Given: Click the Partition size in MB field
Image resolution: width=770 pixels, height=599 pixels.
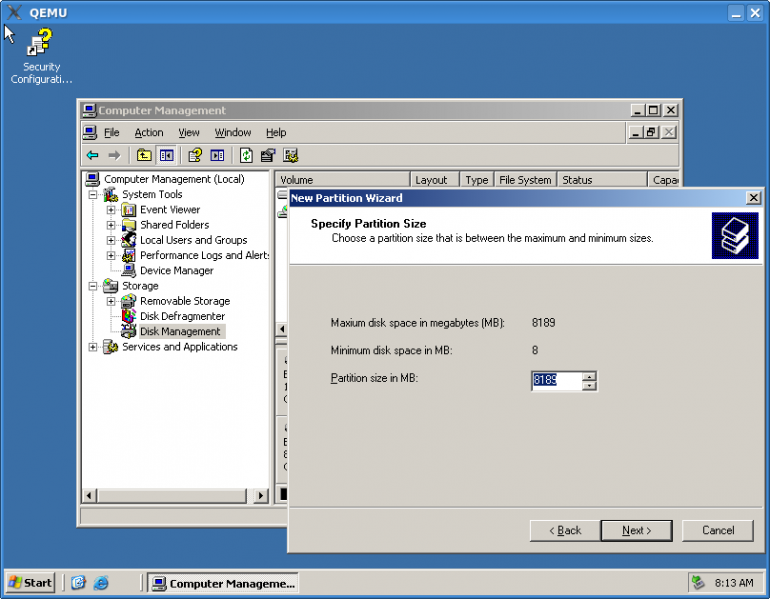Looking at the screenshot, I should point(556,380).
